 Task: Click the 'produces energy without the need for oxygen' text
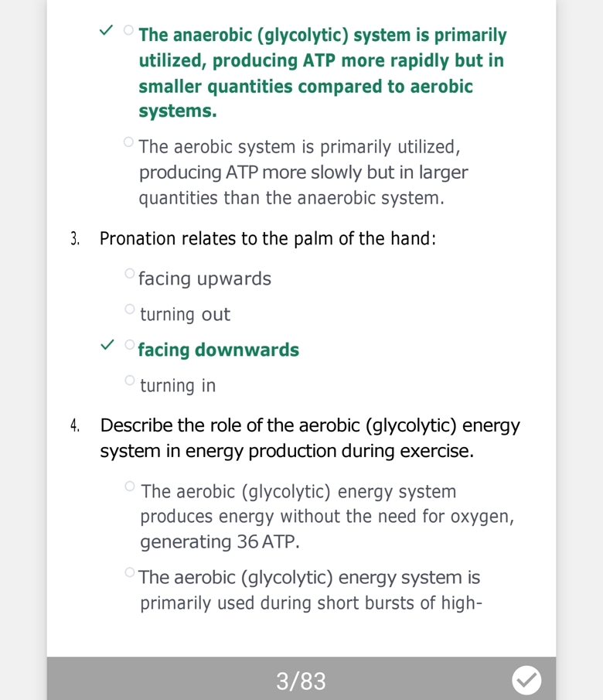pos(327,517)
